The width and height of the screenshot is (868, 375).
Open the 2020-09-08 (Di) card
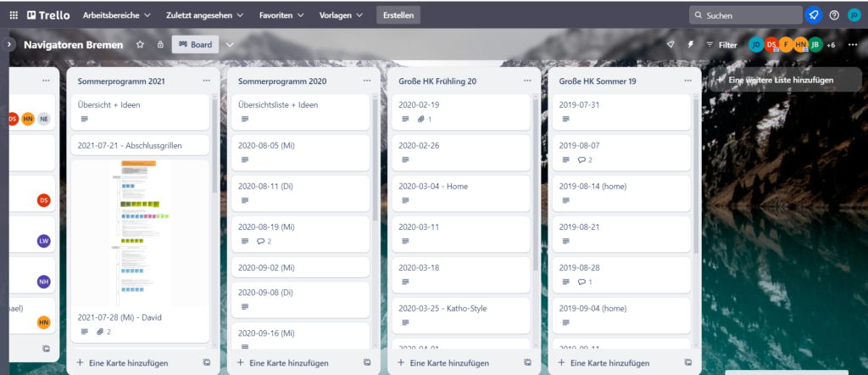(x=301, y=299)
